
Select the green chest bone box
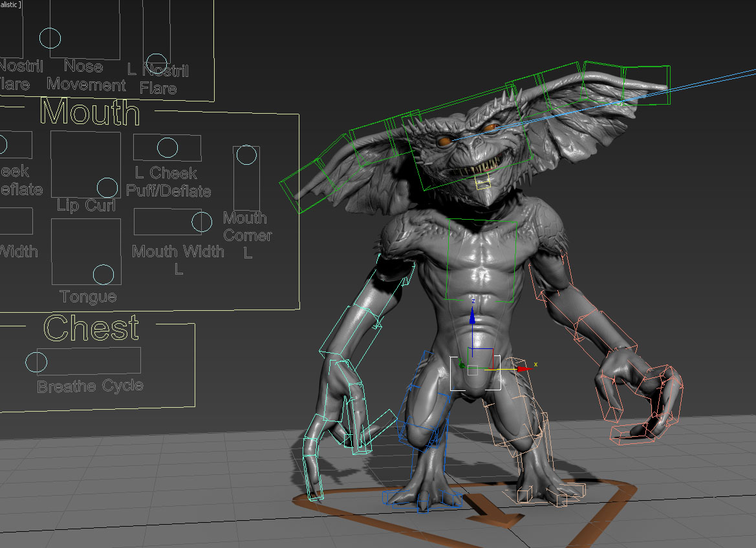[x=481, y=260]
